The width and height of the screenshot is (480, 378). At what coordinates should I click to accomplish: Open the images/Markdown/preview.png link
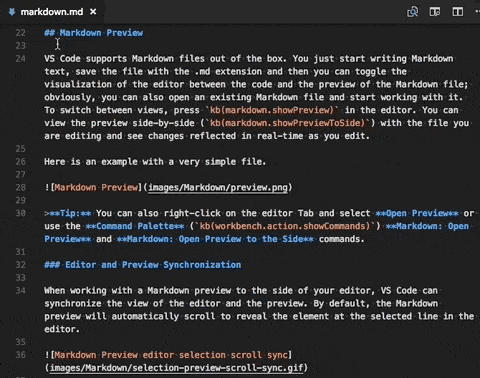tap(218, 188)
